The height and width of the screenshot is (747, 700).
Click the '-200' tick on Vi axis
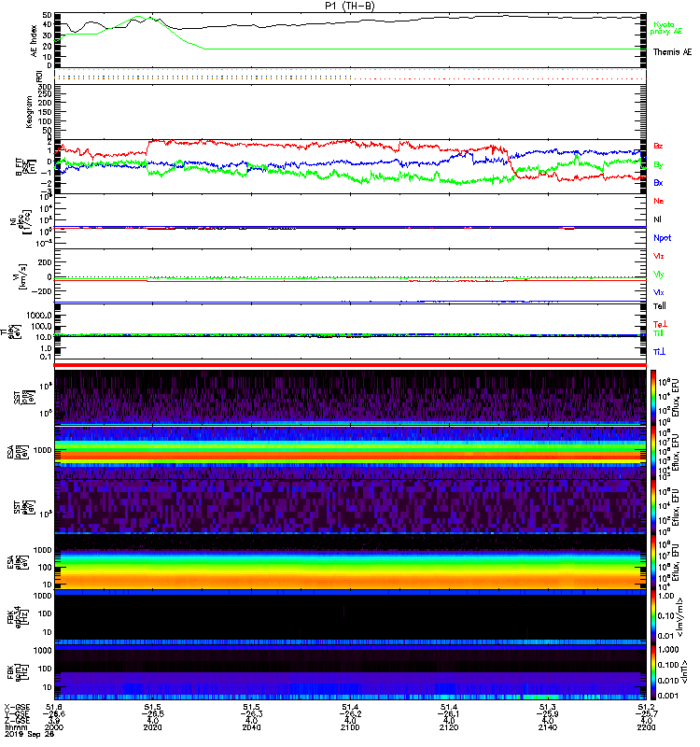coord(41,291)
